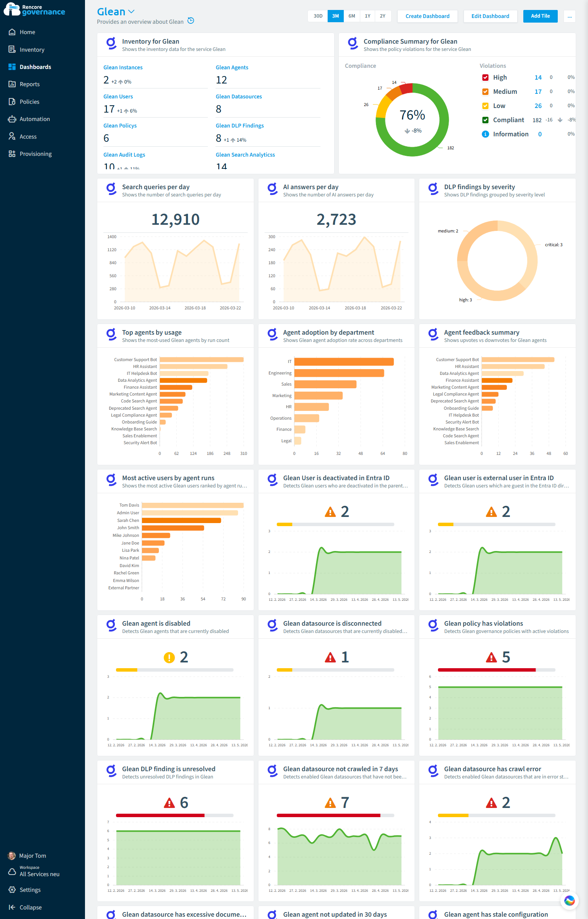Click the Tom Davis bar in the Most active users tile
Screen dimensions: 588x919
[193, 505]
